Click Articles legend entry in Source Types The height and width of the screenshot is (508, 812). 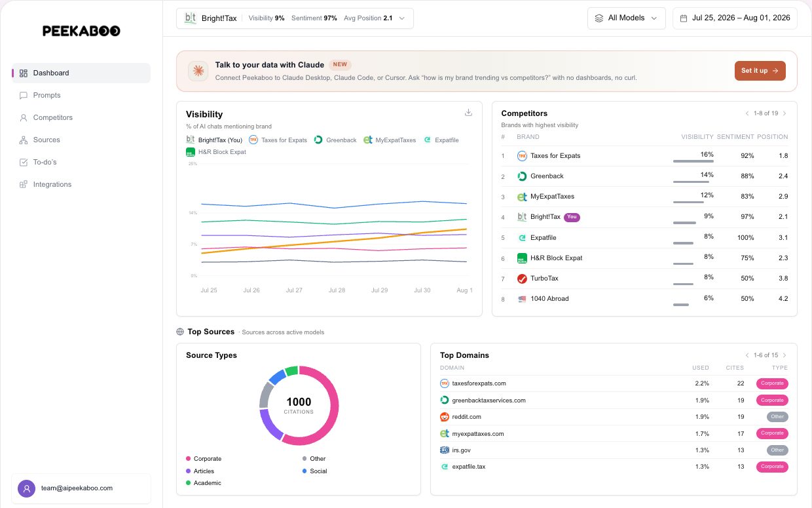200,471
